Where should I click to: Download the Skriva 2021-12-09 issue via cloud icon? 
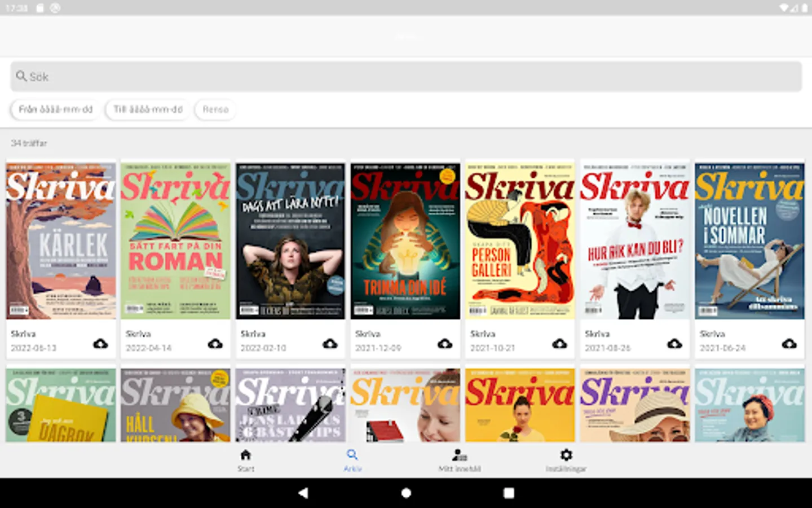[445, 344]
